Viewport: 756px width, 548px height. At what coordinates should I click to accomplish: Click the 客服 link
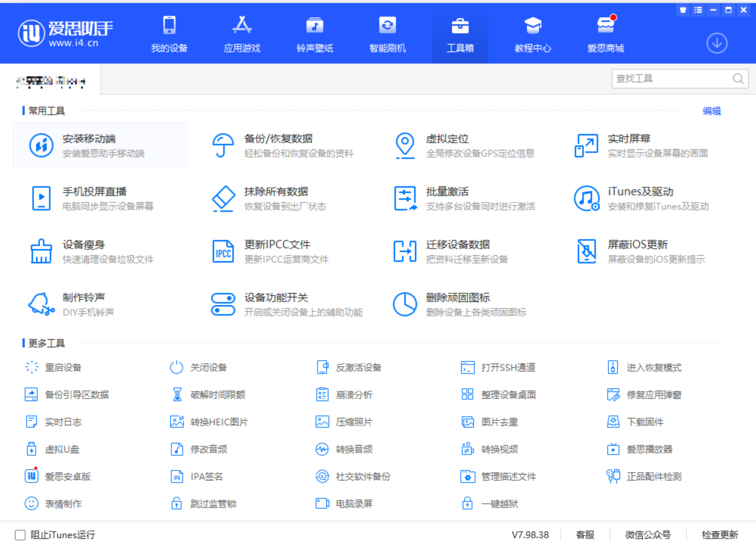click(x=585, y=535)
